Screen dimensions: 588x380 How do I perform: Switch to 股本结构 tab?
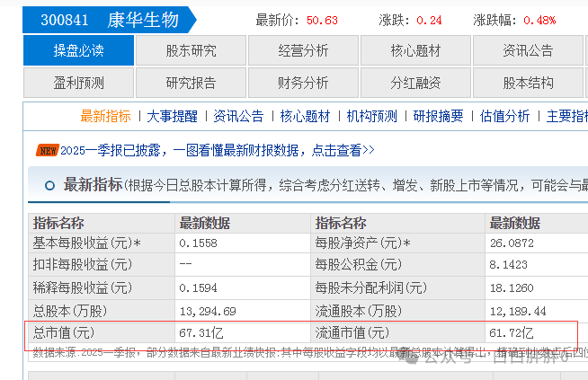528,83
